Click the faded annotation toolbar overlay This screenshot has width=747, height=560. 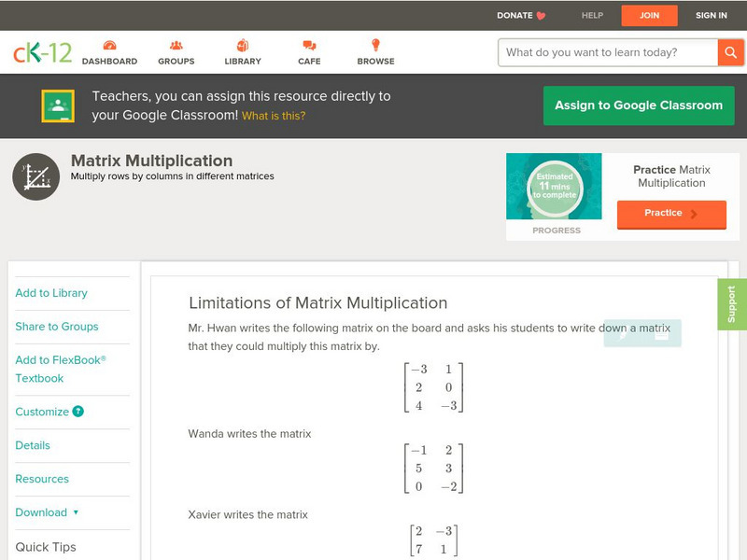click(x=642, y=333)
